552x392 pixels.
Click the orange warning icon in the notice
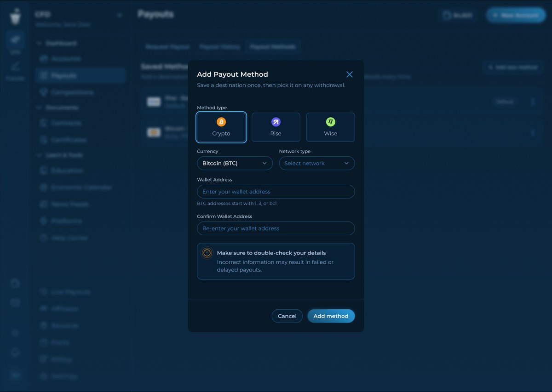[x=207, y=253]
